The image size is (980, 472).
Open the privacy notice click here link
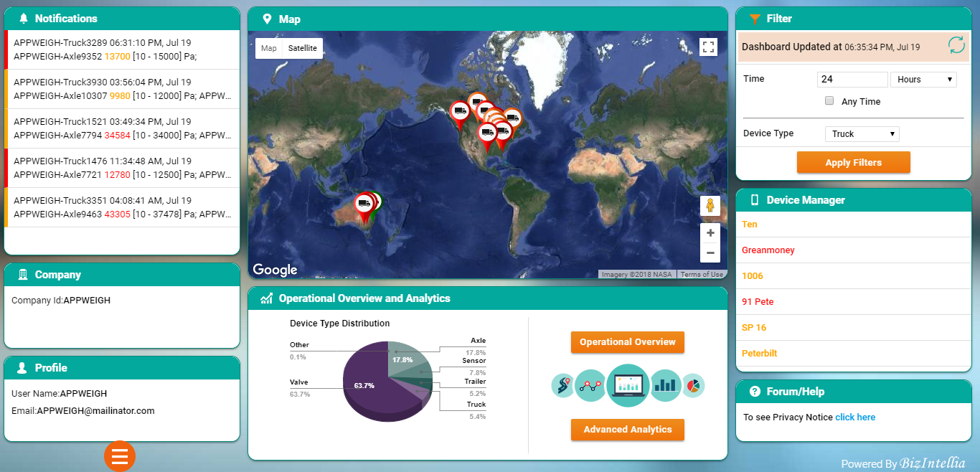855,417
